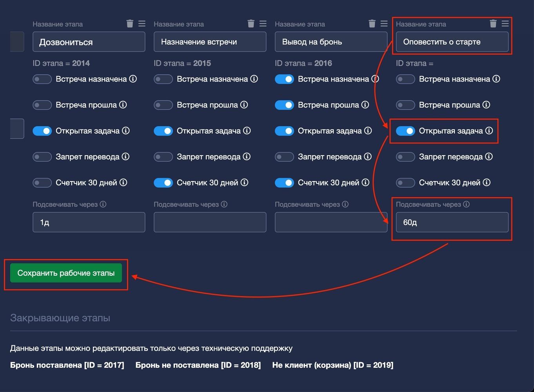The height and width of the screenshot is (392, 534).
Task: Edit the stage name field Вывод на бронь
Action: point(331,42)
